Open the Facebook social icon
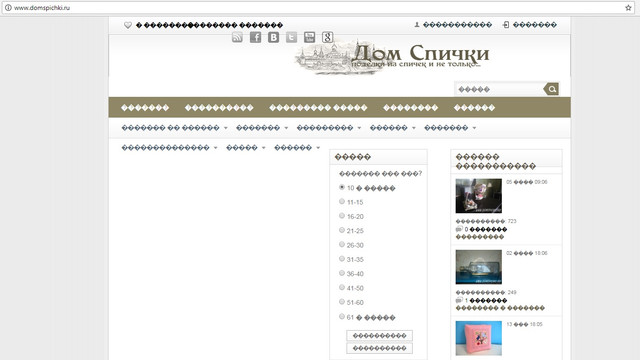 coord(256,38)
